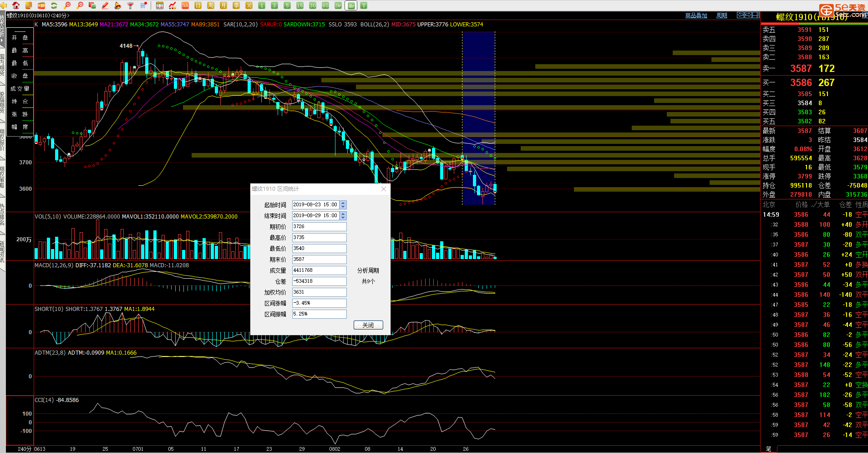Click the 结束时间 date field
Screen dimensions: 868x453
[x=316, y=216]
